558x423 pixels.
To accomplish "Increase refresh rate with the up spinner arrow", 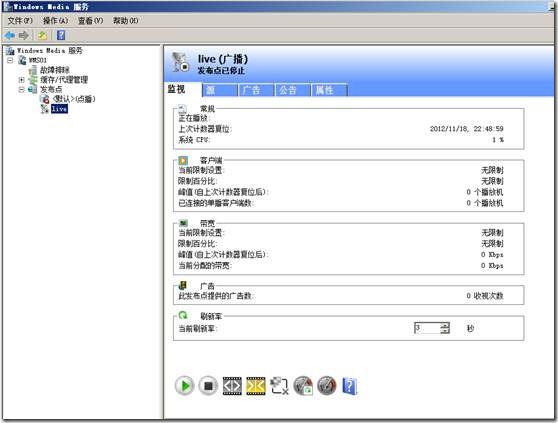I will click(x=445, y=325).
